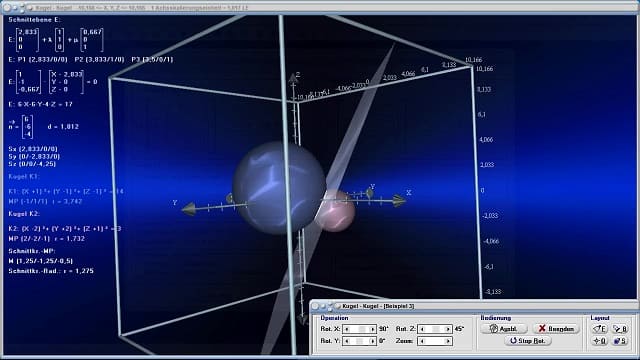
Task: Click the 'd = 1,812' distance value
Action: pyautogui.click(x=63, y=127)
